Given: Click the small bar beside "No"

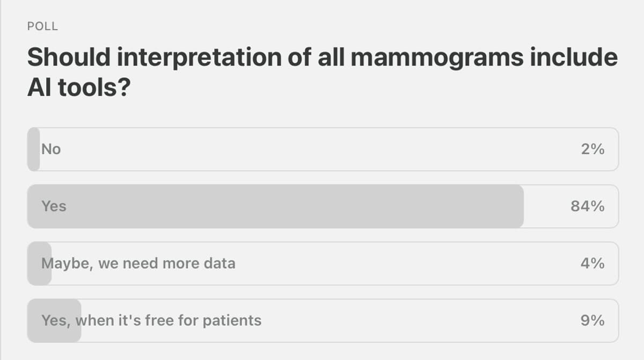Looking at the screenshot, I should click(33, 149).
